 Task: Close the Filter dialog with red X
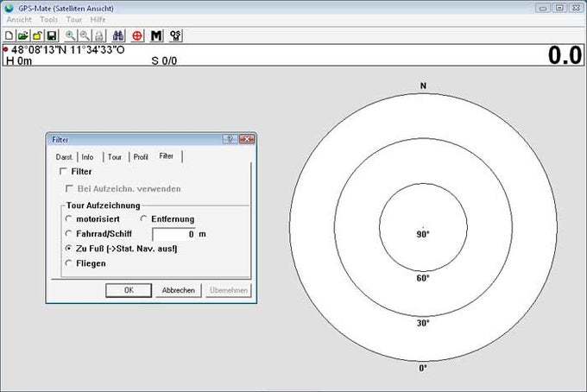pyautogui.click(x=247, y=139)
